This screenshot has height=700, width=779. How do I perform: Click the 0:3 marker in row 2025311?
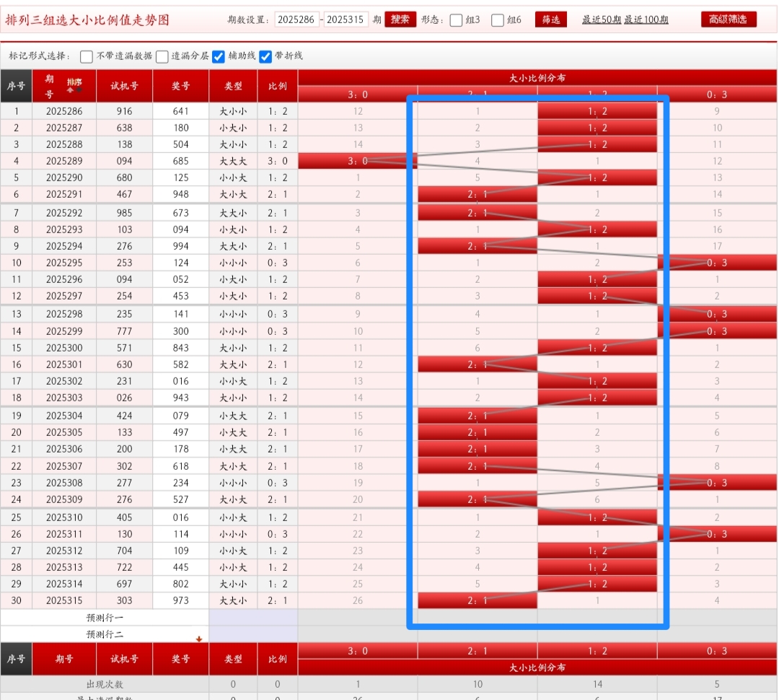click(x=717, y=534)
